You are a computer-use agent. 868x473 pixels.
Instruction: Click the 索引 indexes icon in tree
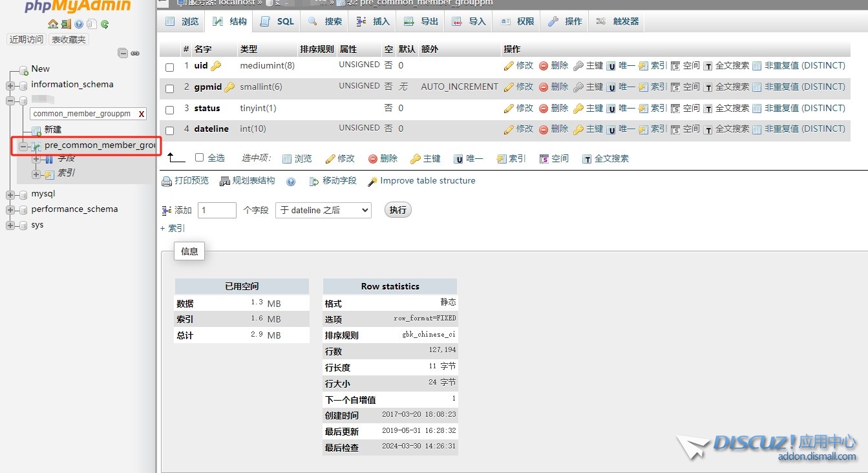(49, 174)
